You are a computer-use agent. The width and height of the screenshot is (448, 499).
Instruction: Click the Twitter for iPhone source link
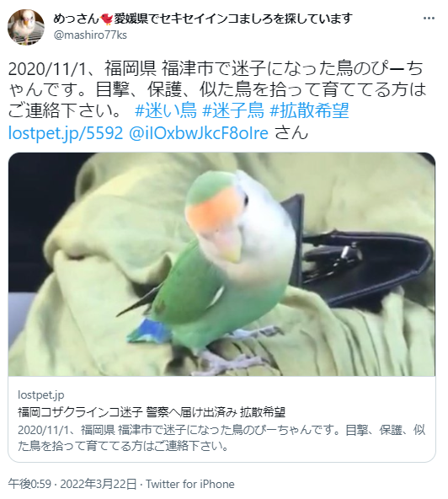[x=190, y=484]
